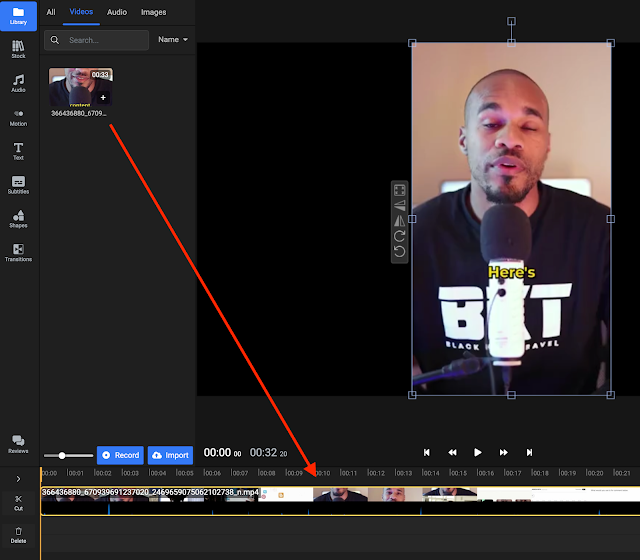Viewport: 640px width, 560px height.
Task: Click the bottom-right resize handle of preview
Action: [611, 395]
